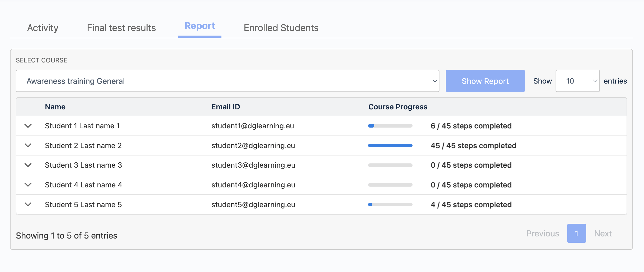
Task: Click "6 / 45 steps completed" text
Action: [x=471, y=126]
